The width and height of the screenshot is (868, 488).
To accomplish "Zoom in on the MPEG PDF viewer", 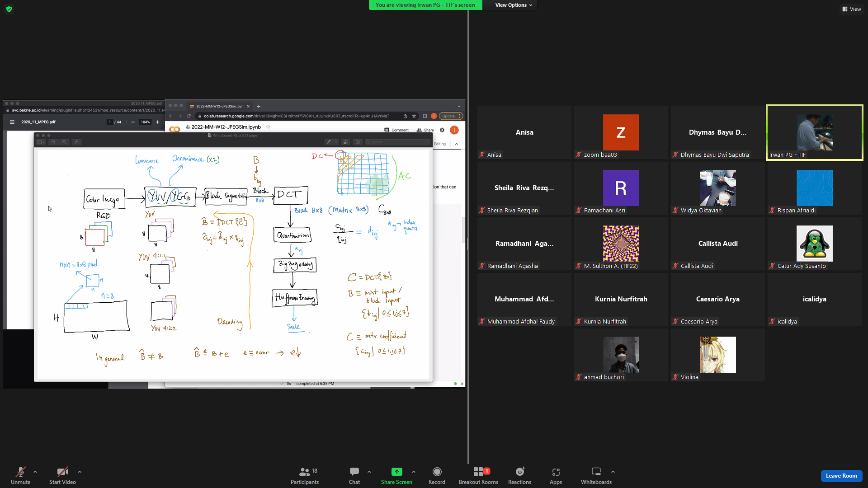I will pos(157,122).
